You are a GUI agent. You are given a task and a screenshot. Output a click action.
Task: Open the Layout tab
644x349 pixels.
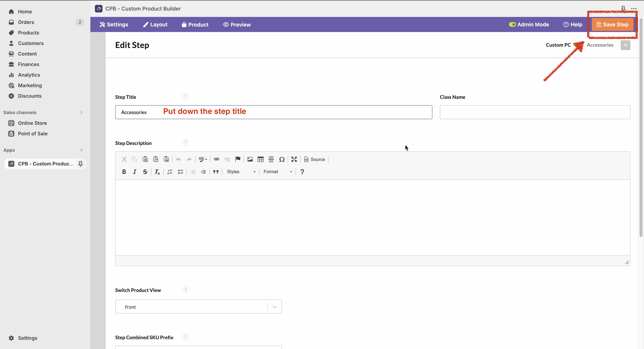155,24
